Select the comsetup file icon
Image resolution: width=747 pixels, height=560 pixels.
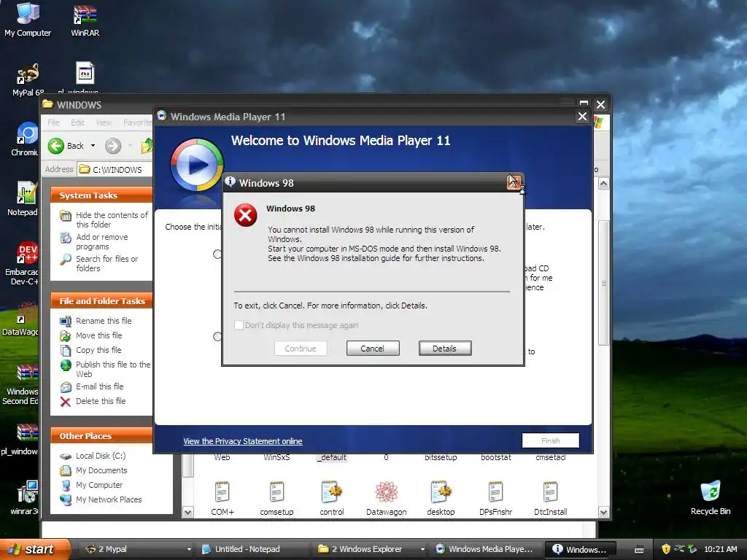coord(276,498)
